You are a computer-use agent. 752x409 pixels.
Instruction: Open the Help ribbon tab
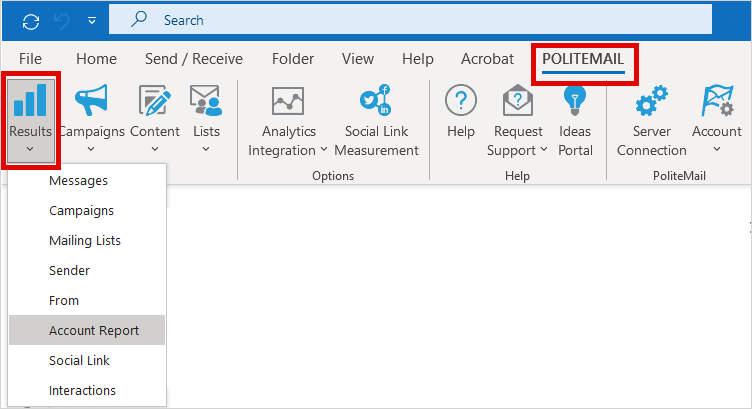[418, 58]
